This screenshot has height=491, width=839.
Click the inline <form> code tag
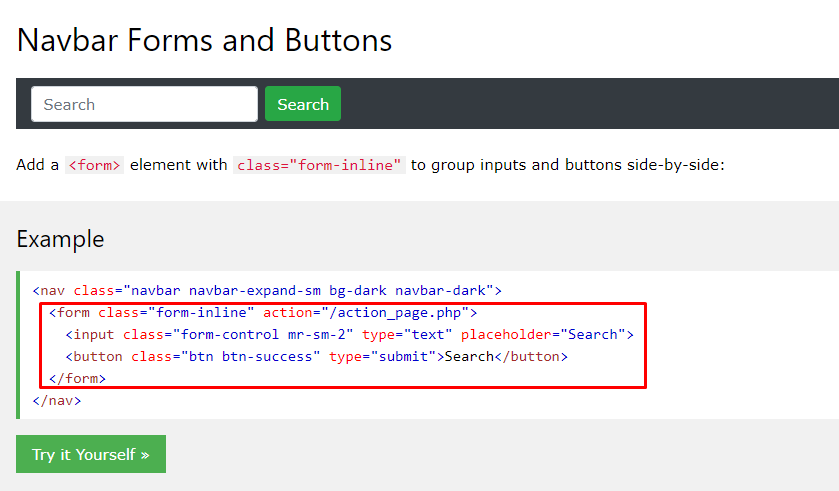click(94, 165)
